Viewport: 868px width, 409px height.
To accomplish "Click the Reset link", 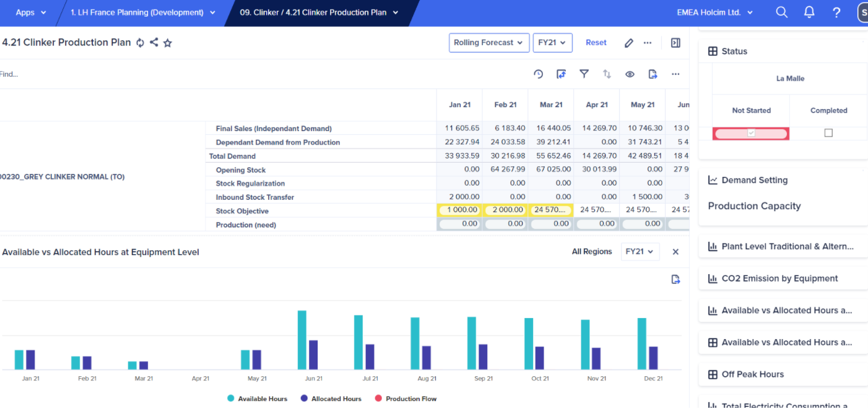I will click(596, 43).
